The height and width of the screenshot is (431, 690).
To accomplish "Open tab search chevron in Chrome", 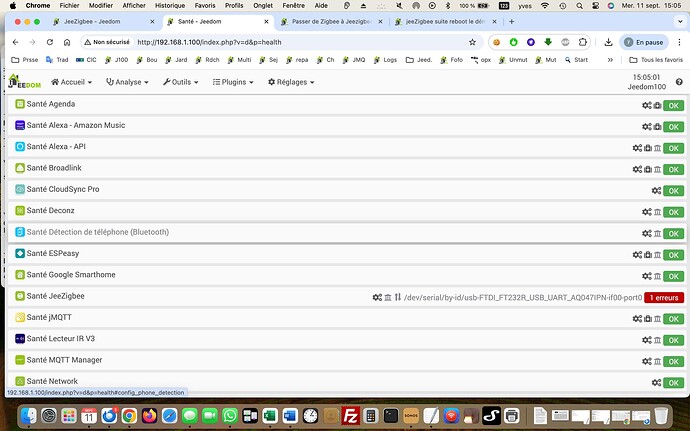I will (679, 22).
